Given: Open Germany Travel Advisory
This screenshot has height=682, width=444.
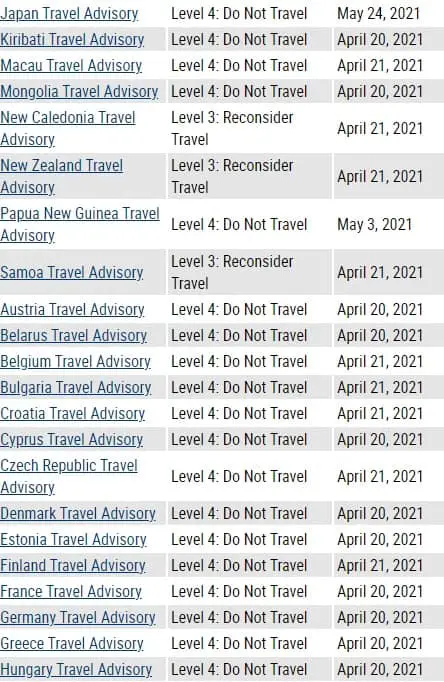Looking at the screenshot, I should (78, 618).
